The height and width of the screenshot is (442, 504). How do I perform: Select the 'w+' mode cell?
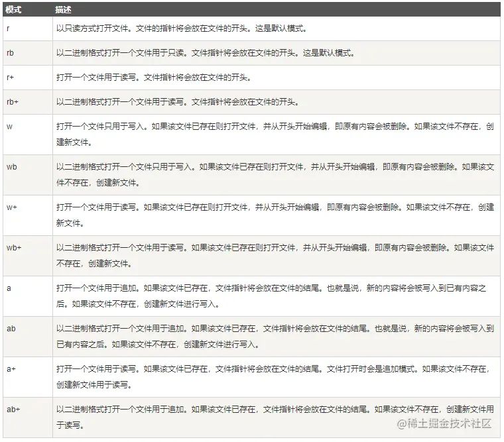point(28,215)
